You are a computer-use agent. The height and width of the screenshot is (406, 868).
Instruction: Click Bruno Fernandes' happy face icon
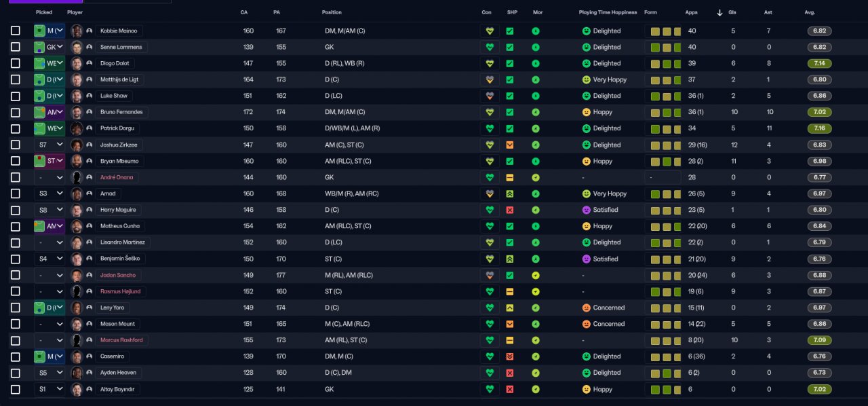point(587,112)
